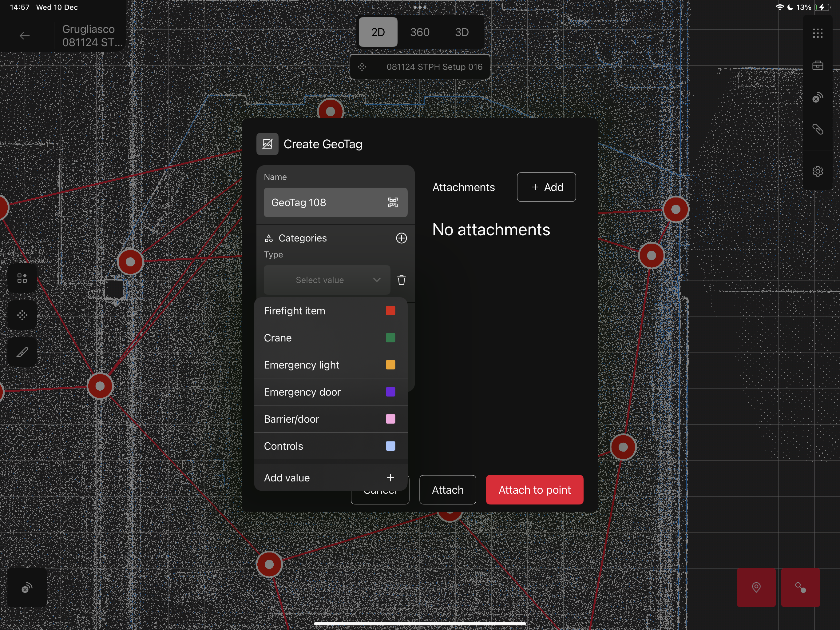
Task: Switch to the 360 view tab
Action: point(420,32)
